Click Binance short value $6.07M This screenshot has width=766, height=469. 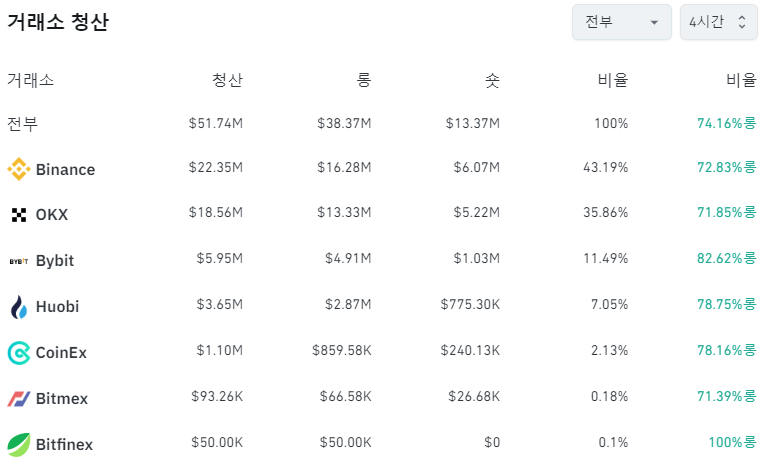pyautogui.click(x=476, y=168)
